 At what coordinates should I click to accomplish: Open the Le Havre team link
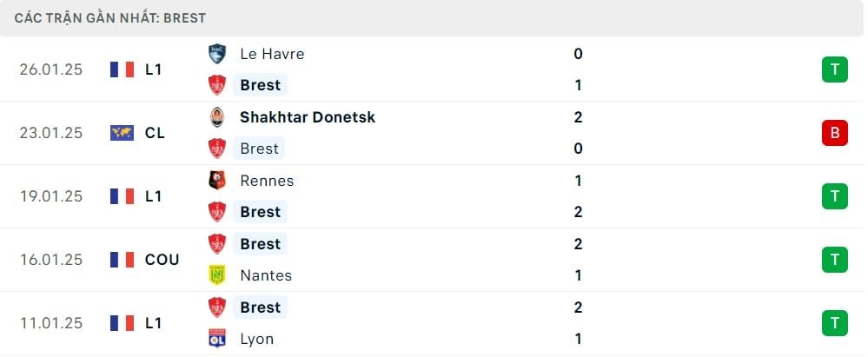point(272,54)
